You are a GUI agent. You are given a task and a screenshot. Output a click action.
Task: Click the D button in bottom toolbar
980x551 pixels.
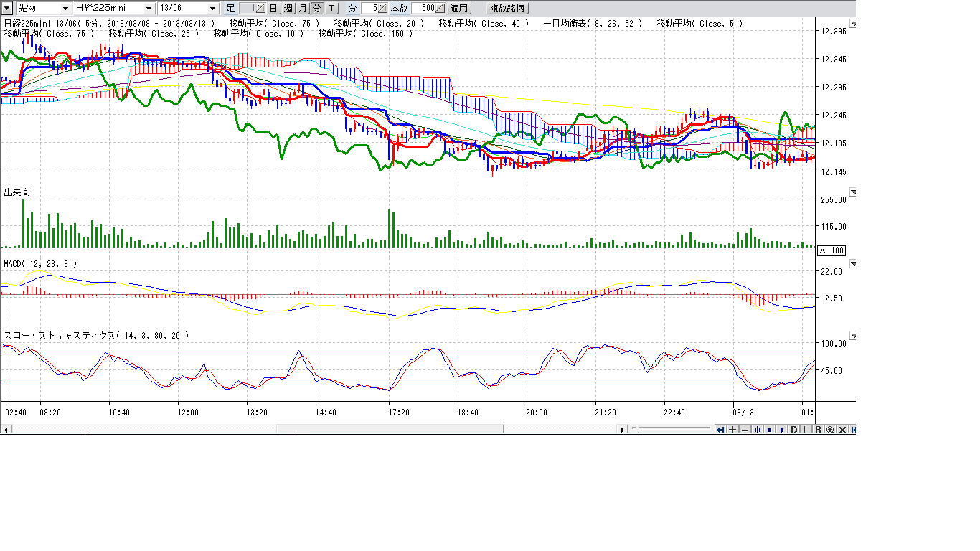pos(794,430)
